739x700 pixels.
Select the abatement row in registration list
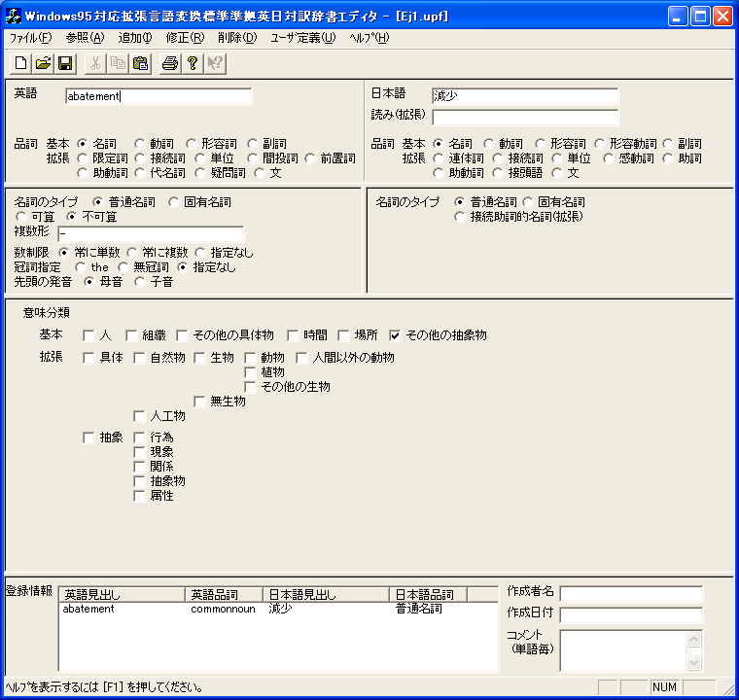(278, 609)
